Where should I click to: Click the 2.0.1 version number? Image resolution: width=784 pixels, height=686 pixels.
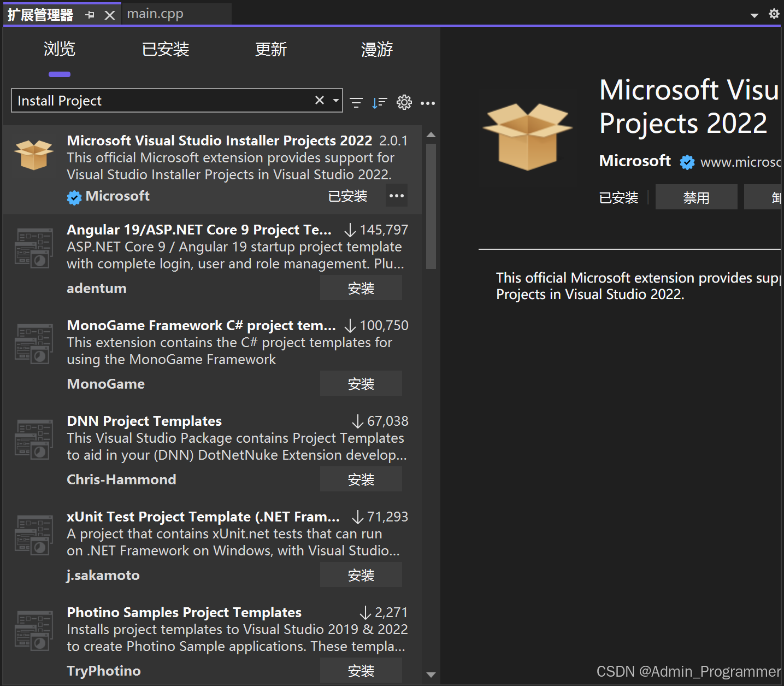point(393,141)
